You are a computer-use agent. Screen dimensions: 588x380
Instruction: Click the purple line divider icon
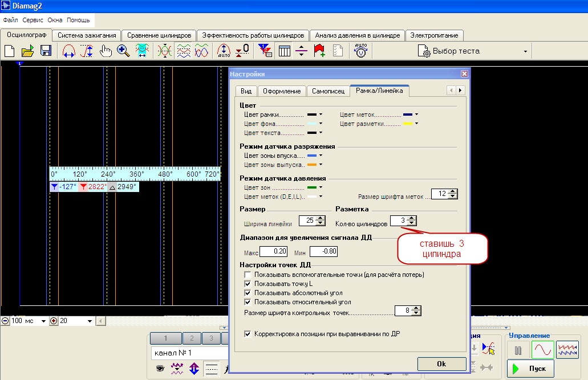[302, 51]
